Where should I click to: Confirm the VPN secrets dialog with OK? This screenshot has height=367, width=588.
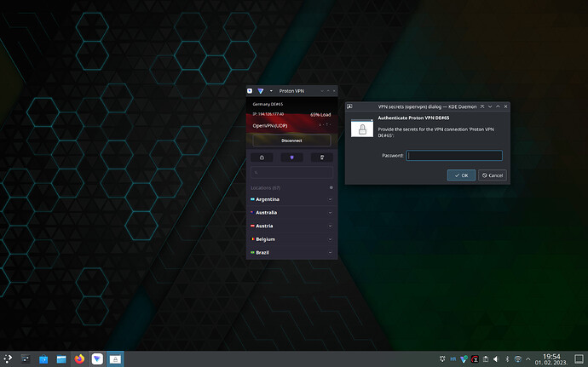(461, 175)
